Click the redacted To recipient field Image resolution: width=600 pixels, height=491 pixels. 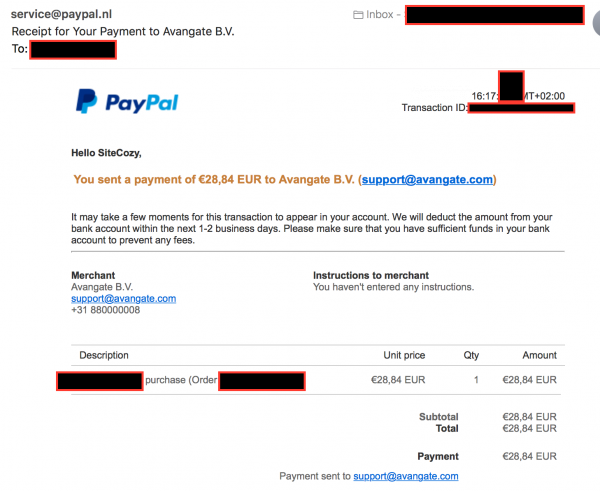tap(73, 50)
